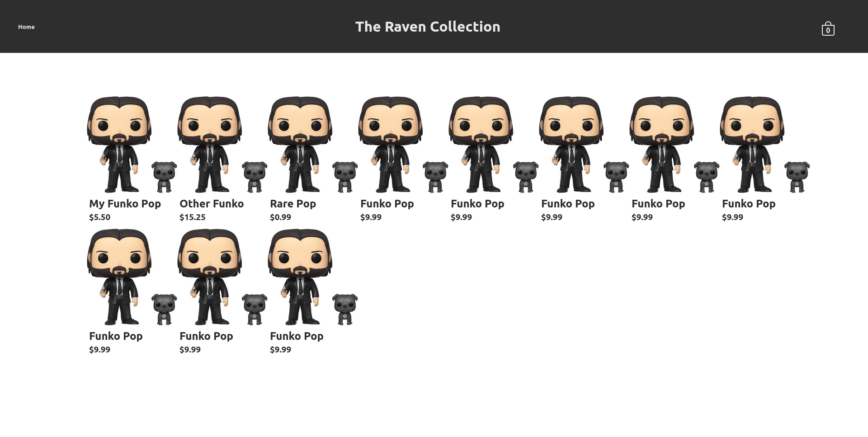868x437 pixels.
Task: Click first Funko Pop title in second row
Action: pos(116,336)
